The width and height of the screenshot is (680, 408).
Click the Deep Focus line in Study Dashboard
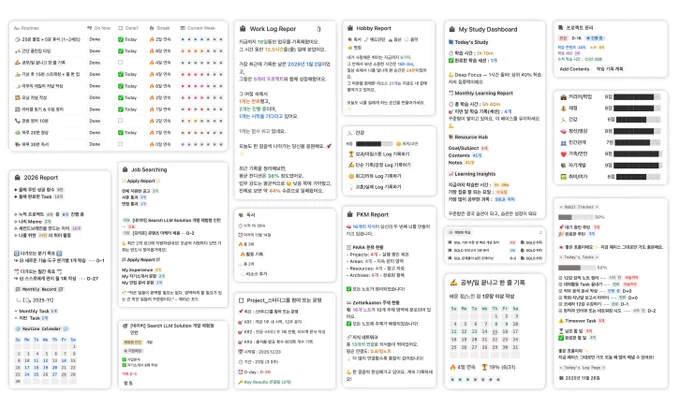tap(495, 75)
